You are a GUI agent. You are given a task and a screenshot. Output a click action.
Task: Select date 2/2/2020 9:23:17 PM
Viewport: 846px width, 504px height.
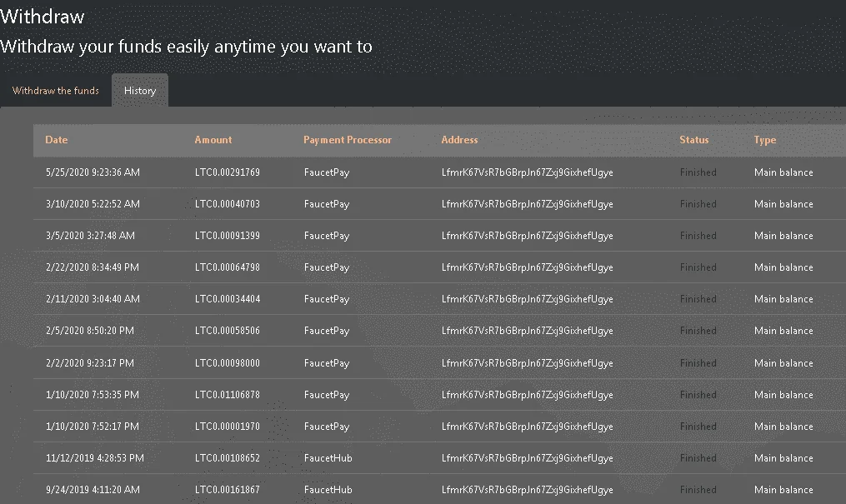pyautogui.click(x=89, y=362)
